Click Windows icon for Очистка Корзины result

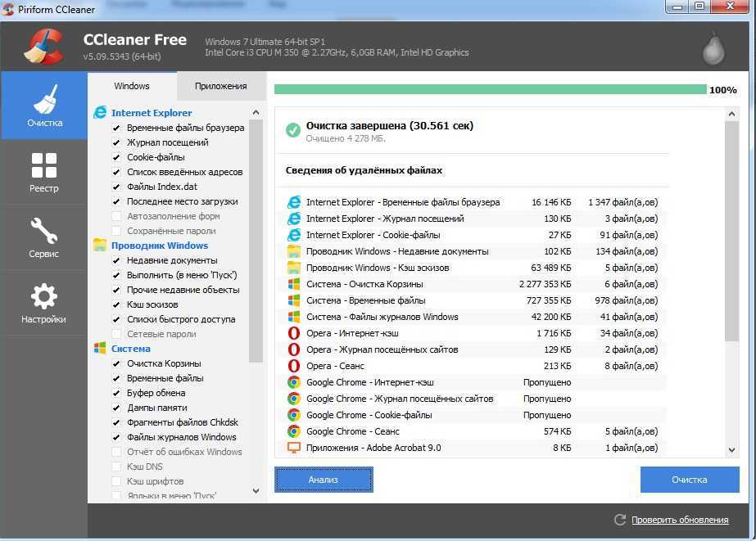click(x=293, y=284)
